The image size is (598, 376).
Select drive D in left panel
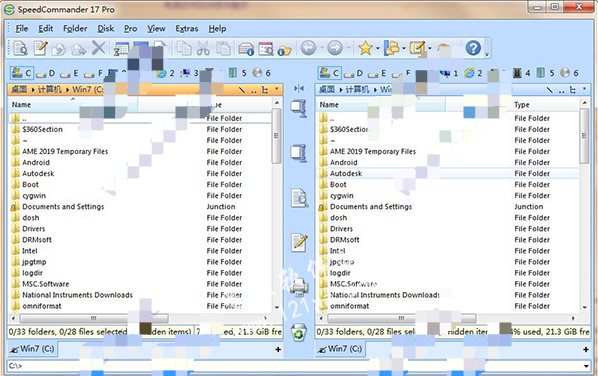(46, 73)
